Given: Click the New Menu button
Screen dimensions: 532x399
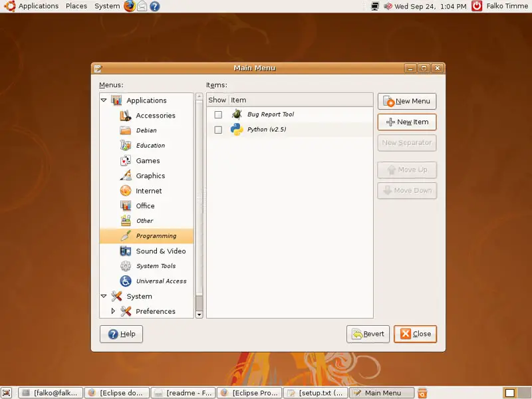Looking at the screenshot, I should (x=407, y=101).
